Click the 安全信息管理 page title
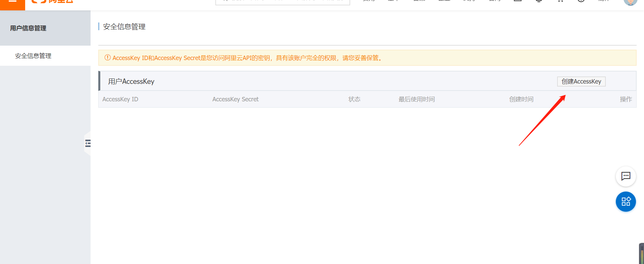Screen dimensions: 644x264 point(124,27)
